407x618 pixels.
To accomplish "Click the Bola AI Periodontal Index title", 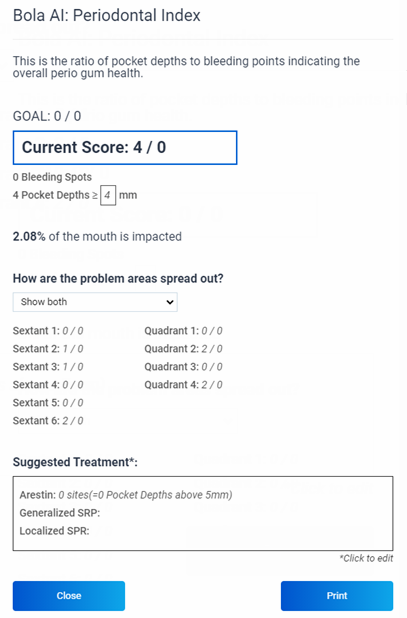I will 107,15.
